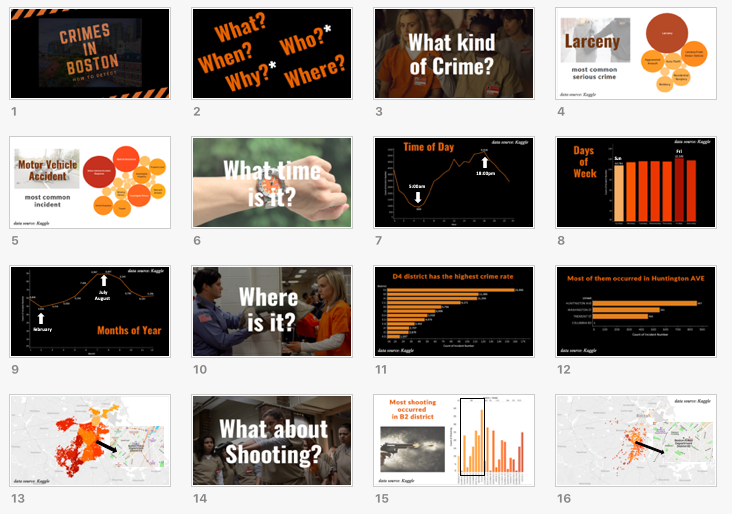Screen dimensions: 732x514
Task: Select slide 16 with the shooting locations map
Action: tap(636, 440)
